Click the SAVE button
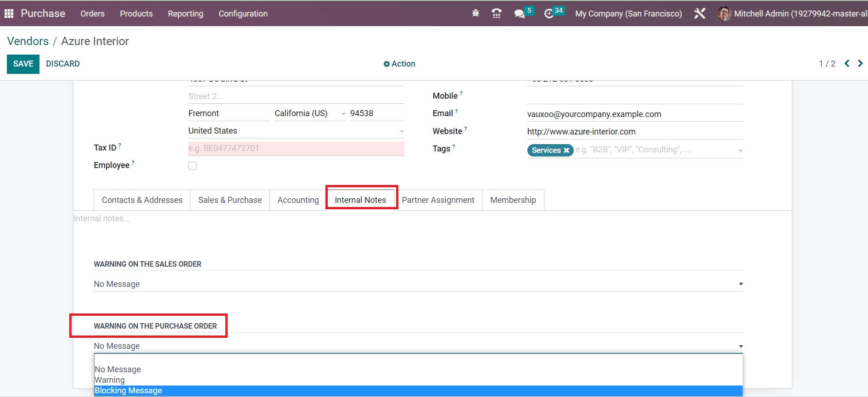 click(23, 64)
